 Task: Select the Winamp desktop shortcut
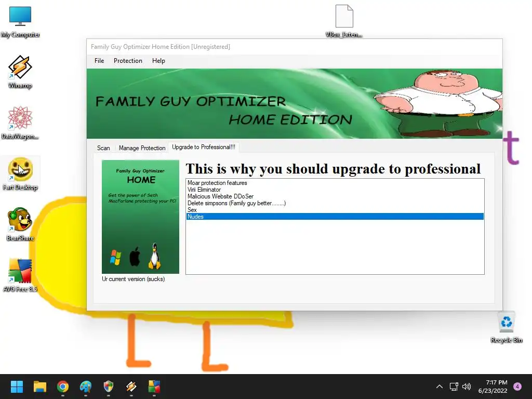(x=20, y=72)
